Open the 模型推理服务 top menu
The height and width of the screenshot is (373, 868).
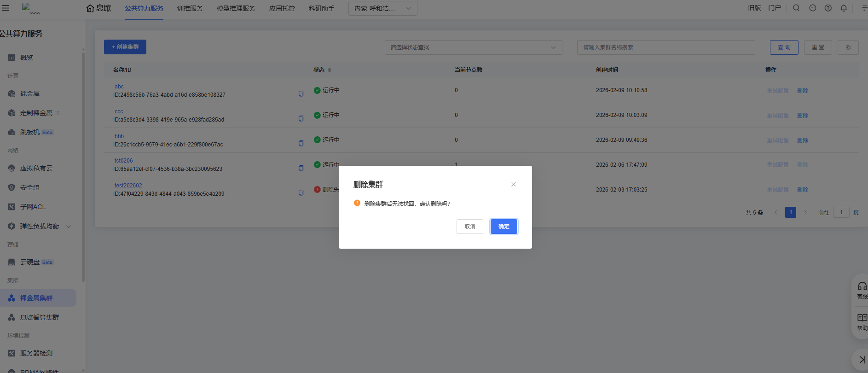[x=236, y=8]
